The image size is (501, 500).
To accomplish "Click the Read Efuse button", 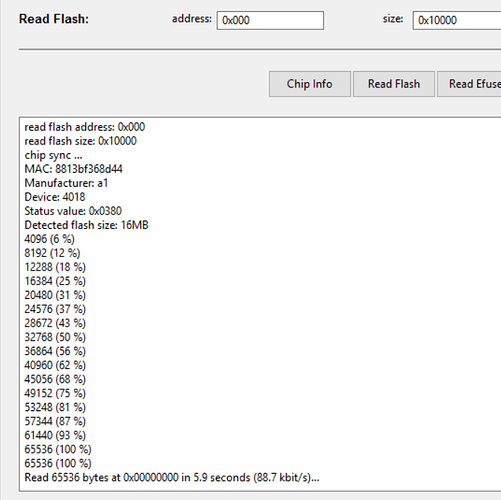I will pos(469,84).
